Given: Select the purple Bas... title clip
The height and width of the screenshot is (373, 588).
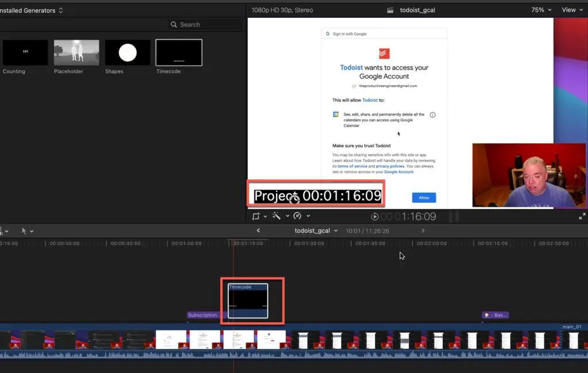Looking at the screenshot, I should coord(496,315).
